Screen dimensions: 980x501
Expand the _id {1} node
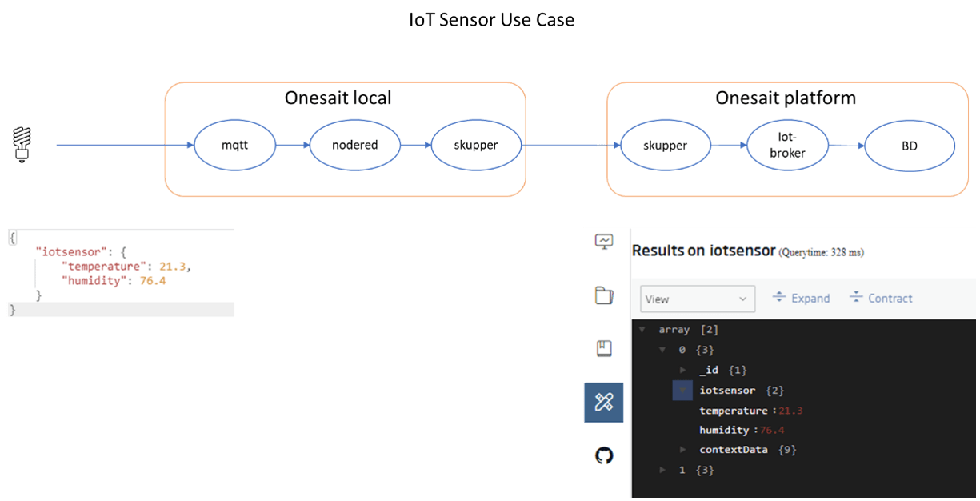click(x=682, y=370)
